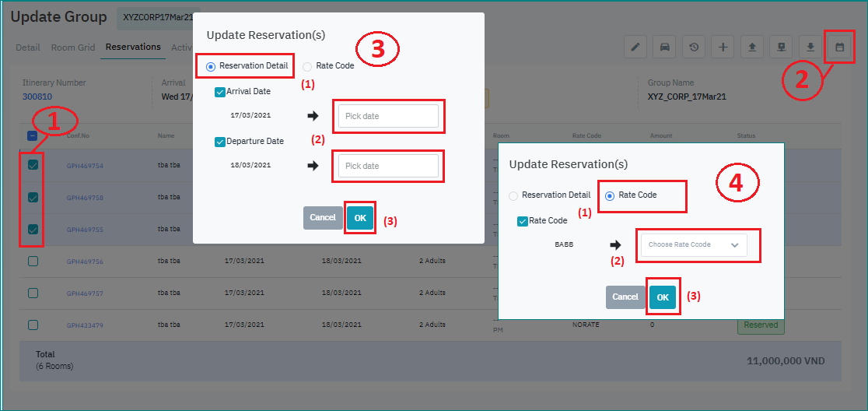Uncheck the Departure Date checkbox
868x411 pixels.
pyautogui.click(x=220, y=142)
